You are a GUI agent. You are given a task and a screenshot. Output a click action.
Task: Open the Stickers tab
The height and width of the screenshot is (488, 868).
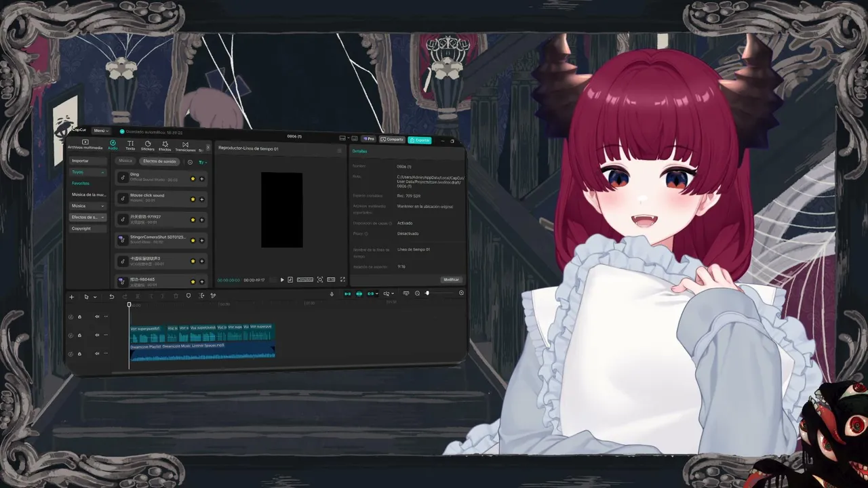(x=147, y=146)
